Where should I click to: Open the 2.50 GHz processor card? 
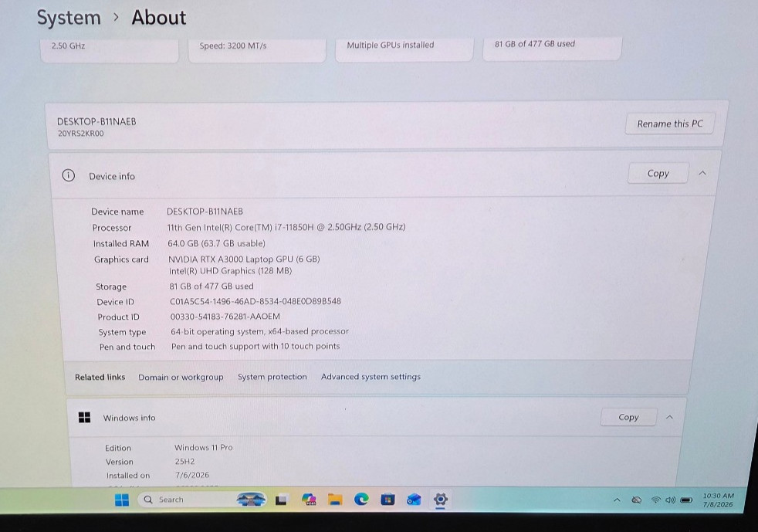[110, 49]
